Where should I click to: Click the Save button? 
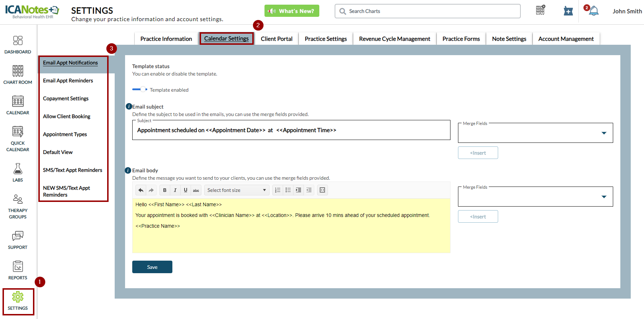[x=152, y=267]
